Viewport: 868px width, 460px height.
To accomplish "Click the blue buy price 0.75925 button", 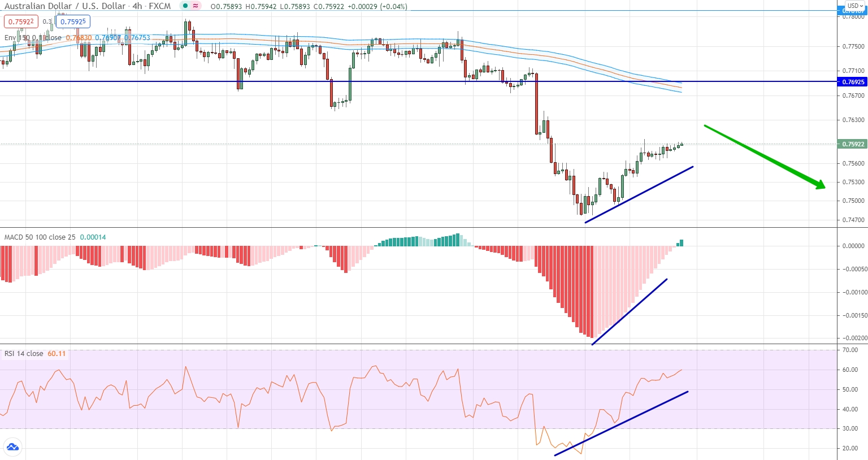I will (73, 22).
